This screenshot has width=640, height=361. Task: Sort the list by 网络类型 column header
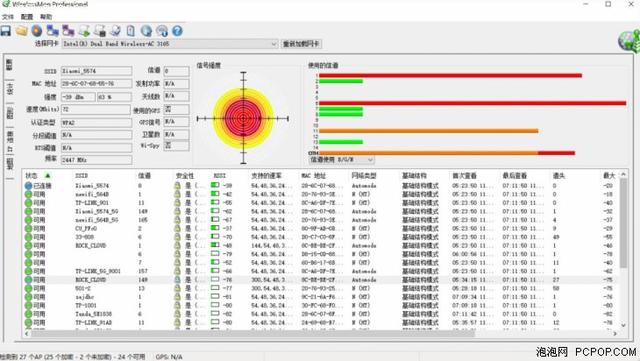(x=364, y=176)
